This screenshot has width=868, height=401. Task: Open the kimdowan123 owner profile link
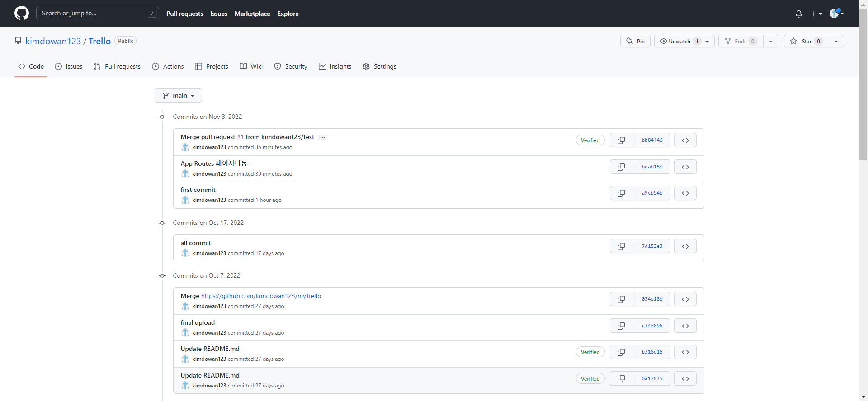tap(53, 41)
